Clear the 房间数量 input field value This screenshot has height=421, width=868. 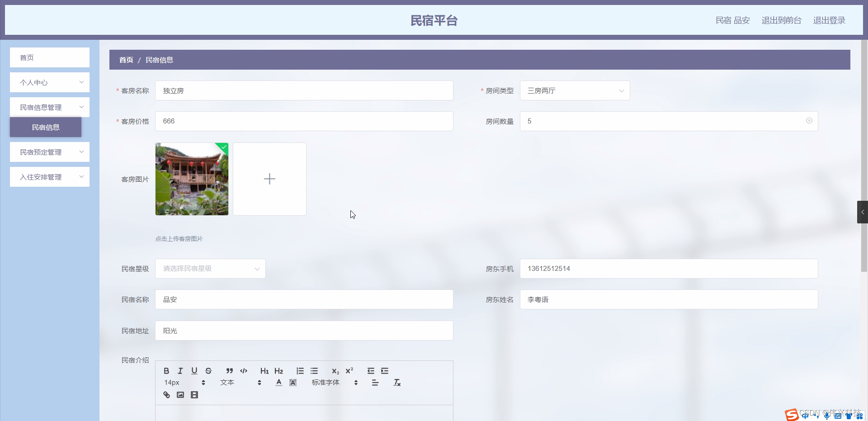pos(809,121)
